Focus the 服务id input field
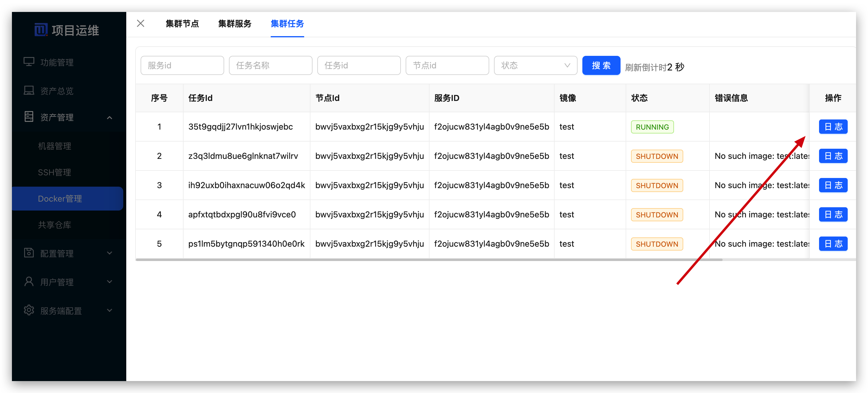 tap(182, 65)
